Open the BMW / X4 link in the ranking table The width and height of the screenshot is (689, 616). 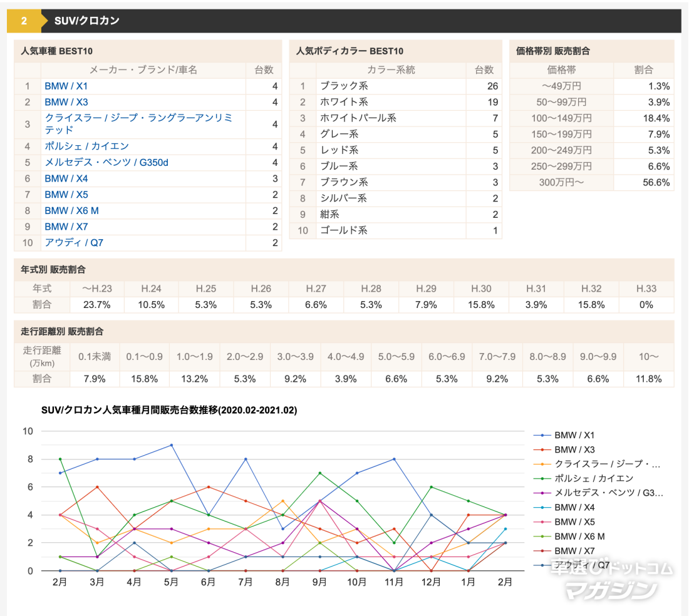(x=66, y=178)
